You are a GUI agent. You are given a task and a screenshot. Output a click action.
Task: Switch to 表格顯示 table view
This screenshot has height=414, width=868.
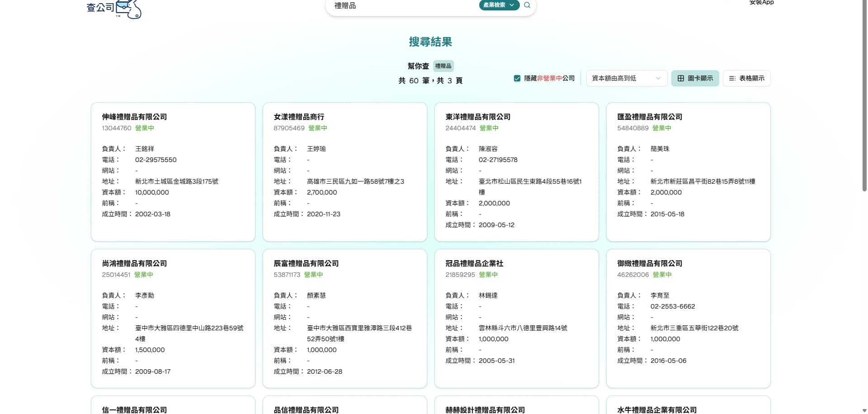(x=746, y=78)
